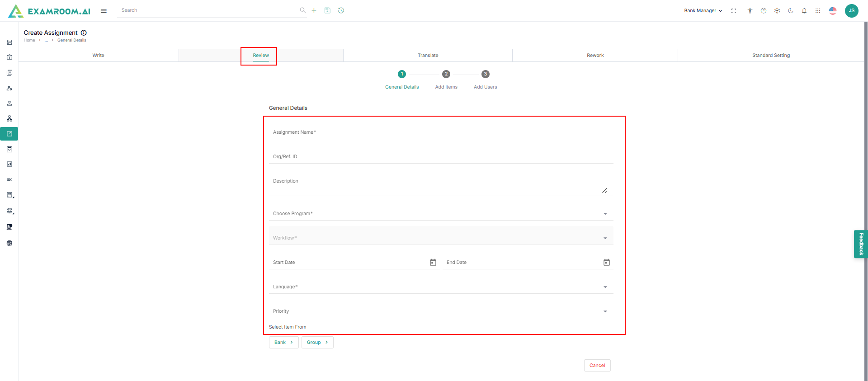This screenshot has width=868, height=381.
Task: Click the End Date field
Action: [528, 262]
